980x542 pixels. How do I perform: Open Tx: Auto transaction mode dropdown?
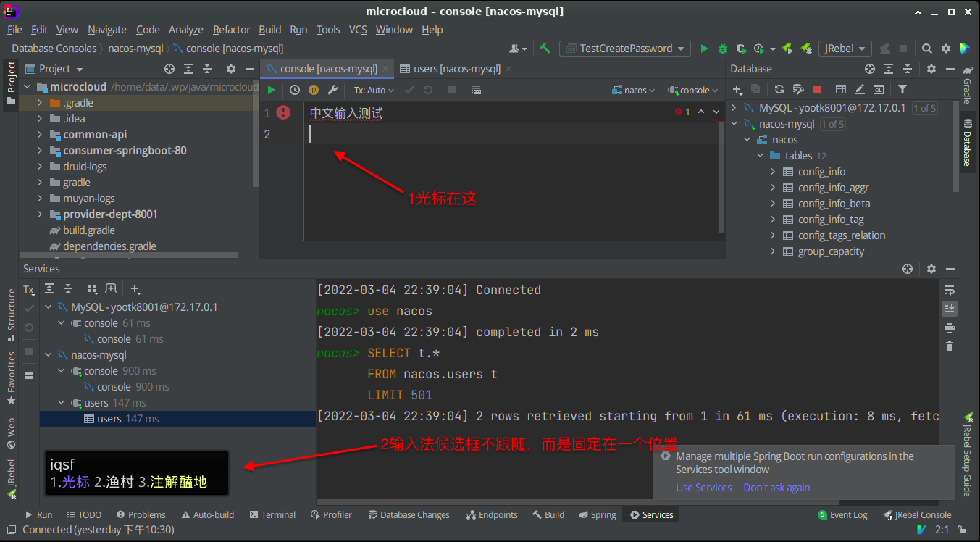coord(374,91)
